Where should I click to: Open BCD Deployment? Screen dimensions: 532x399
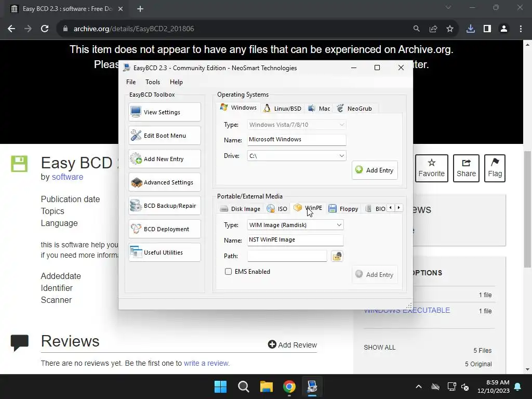(165, 229)
